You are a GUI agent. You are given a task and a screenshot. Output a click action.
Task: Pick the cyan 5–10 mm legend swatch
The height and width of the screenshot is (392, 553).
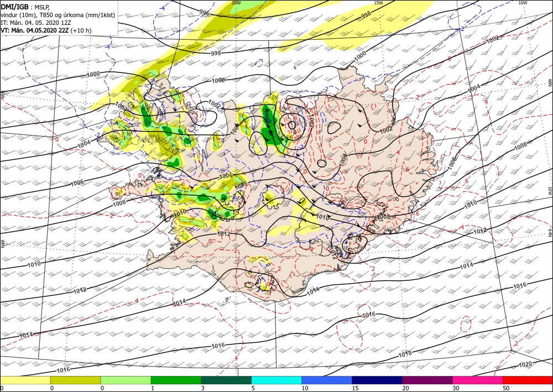[x=276, y=380]
